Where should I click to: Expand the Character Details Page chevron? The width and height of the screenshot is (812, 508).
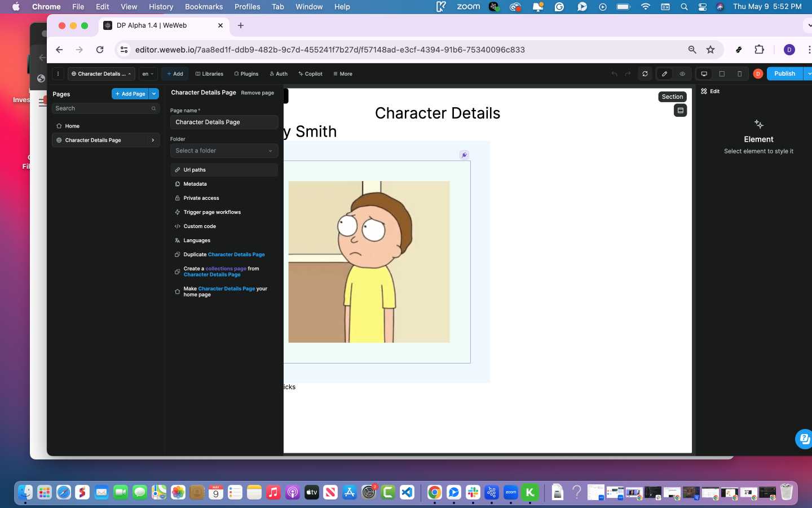[153, 140]
